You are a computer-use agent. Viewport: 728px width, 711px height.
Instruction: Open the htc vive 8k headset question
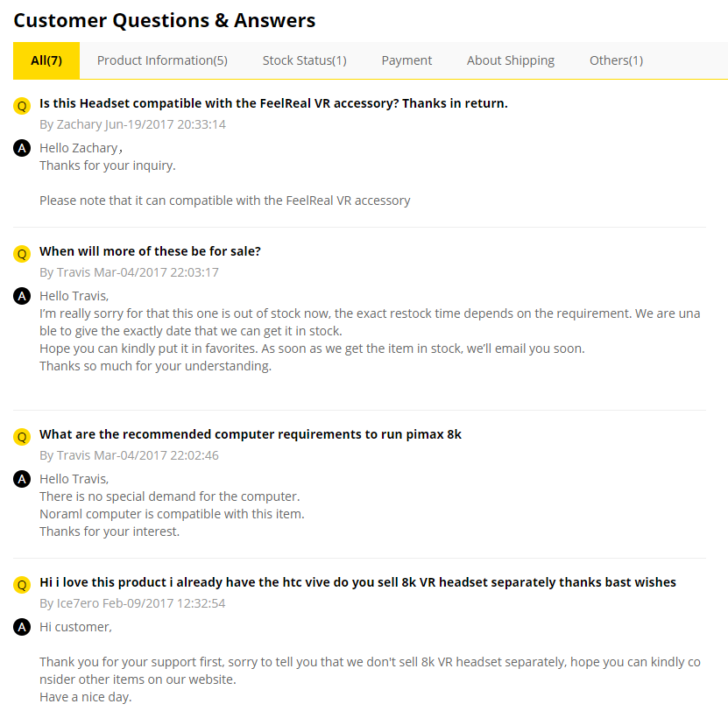[357, 582]
